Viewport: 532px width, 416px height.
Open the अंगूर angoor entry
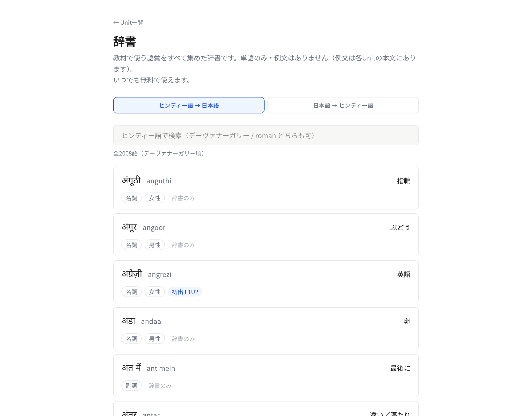[x=266, y=235]
